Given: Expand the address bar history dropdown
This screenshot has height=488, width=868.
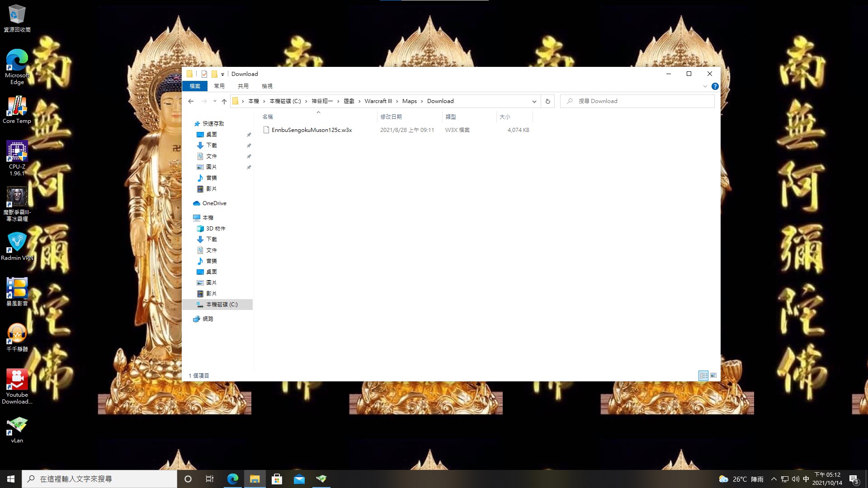Looking at the screenshot, I should point(534,101).
